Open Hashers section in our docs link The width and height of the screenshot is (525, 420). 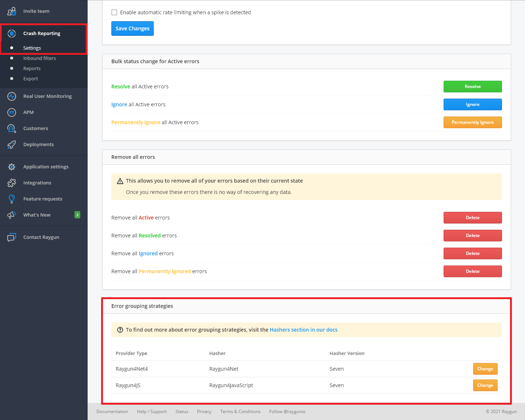click(303, 330)
